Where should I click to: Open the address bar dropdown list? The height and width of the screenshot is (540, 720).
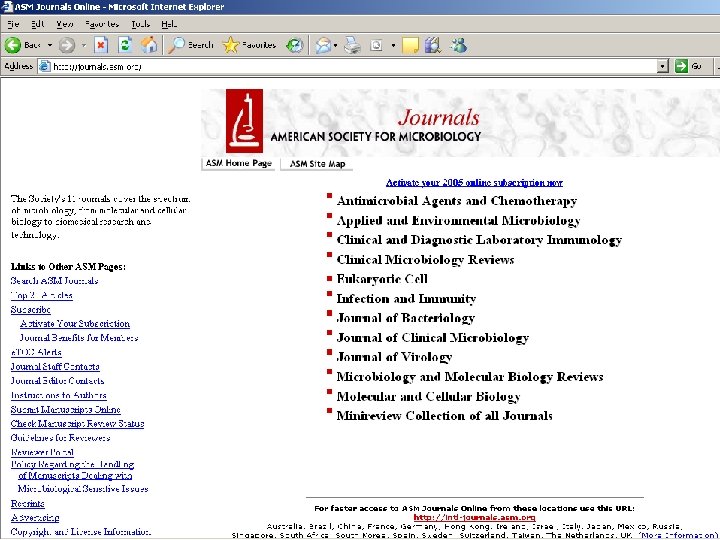pyautogui.click(x=662, y=66)
